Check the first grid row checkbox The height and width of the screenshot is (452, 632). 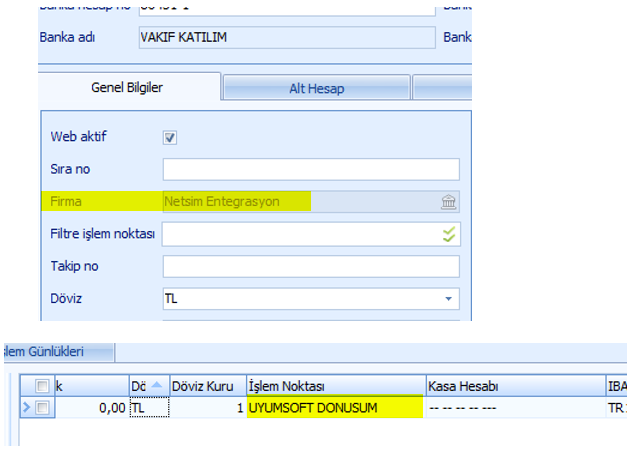[42, 408]
